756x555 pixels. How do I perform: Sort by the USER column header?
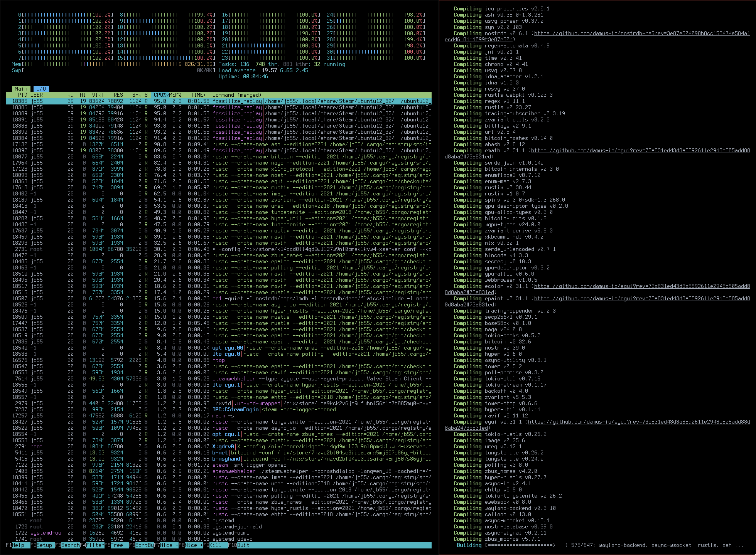[x=37, y=95]
